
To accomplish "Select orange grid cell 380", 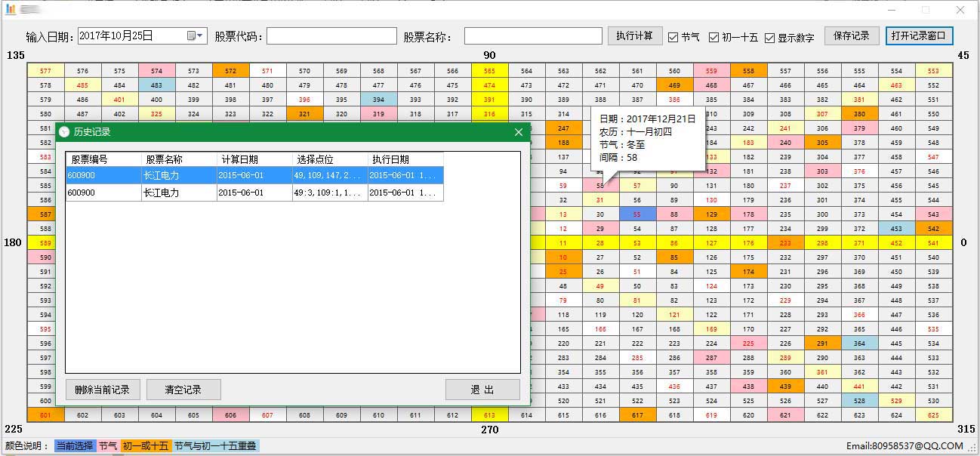I will tap(859, 114).
